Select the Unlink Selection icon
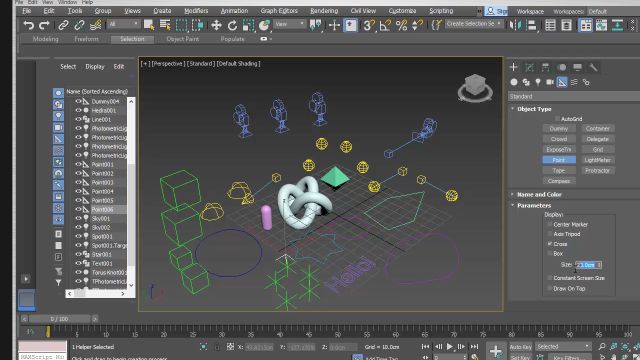Image resolution: width=640 pixels, height=360 pixels. point(79,25)
